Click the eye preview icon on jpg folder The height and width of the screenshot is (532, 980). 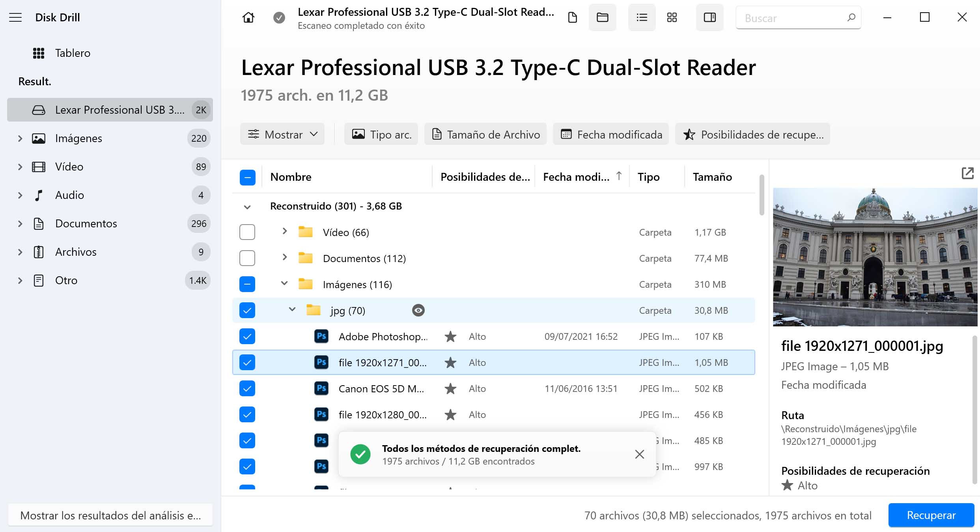pos(418,311)
